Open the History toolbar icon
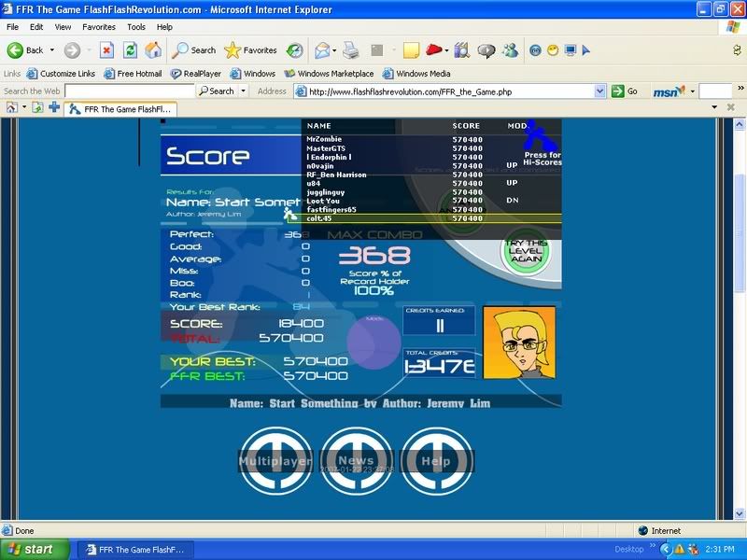Viewport: 747px width, 560px height. click(x=294, y=50)
